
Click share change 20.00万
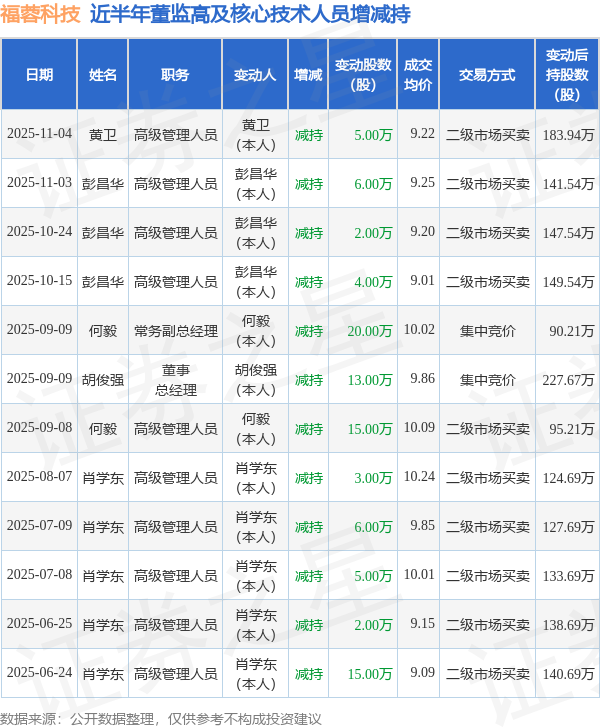(370, 331)
